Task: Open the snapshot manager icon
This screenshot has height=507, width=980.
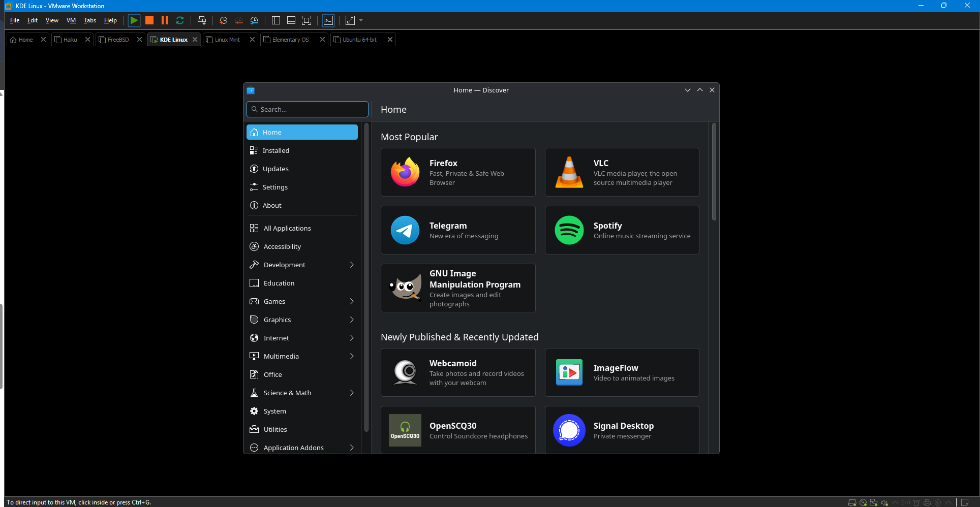Action: coord(254,20)
